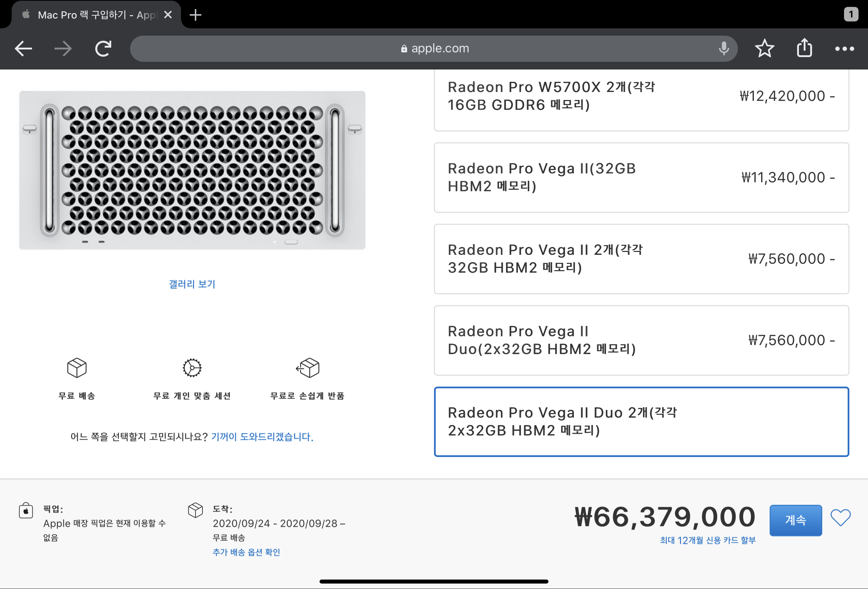Screen dimensions: 868x589
Task: Close the Mac Pro 랙 구입하기 tab
Action: pos(168,15)
